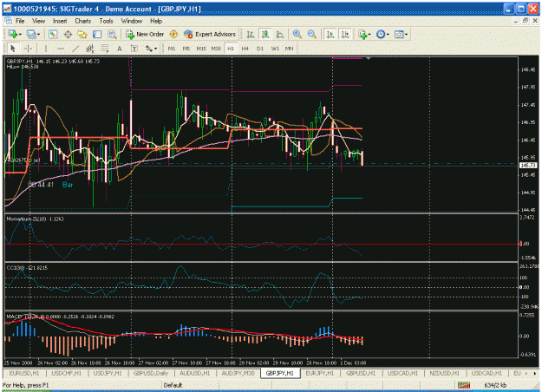Select the Trendline drawing tool

pyautogui.click(x=75, y=49)
